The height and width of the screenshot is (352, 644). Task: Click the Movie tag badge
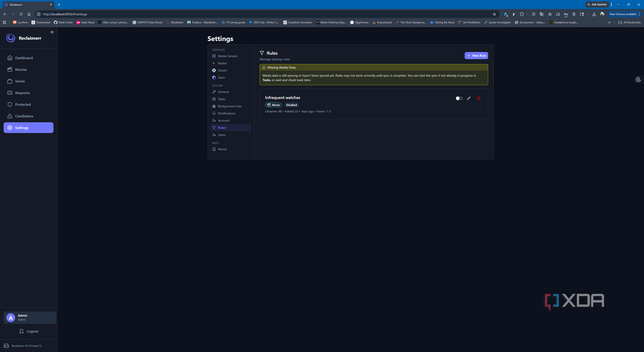click(x=273, y=105)
